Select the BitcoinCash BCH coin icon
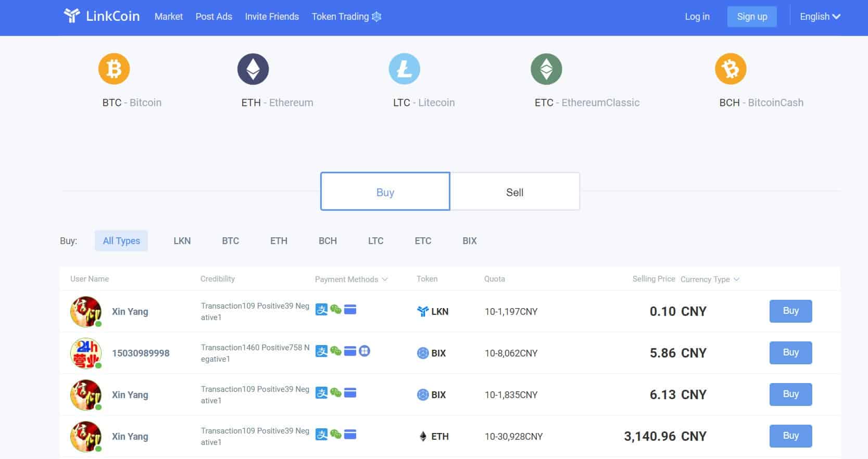Screen dimensions: 868x459 [x=731, y=69]
